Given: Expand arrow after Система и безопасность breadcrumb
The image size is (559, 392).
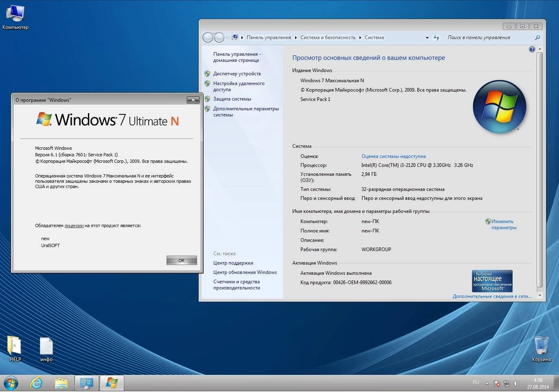Looking at the screenshot, I should click(x=360, y=37).
